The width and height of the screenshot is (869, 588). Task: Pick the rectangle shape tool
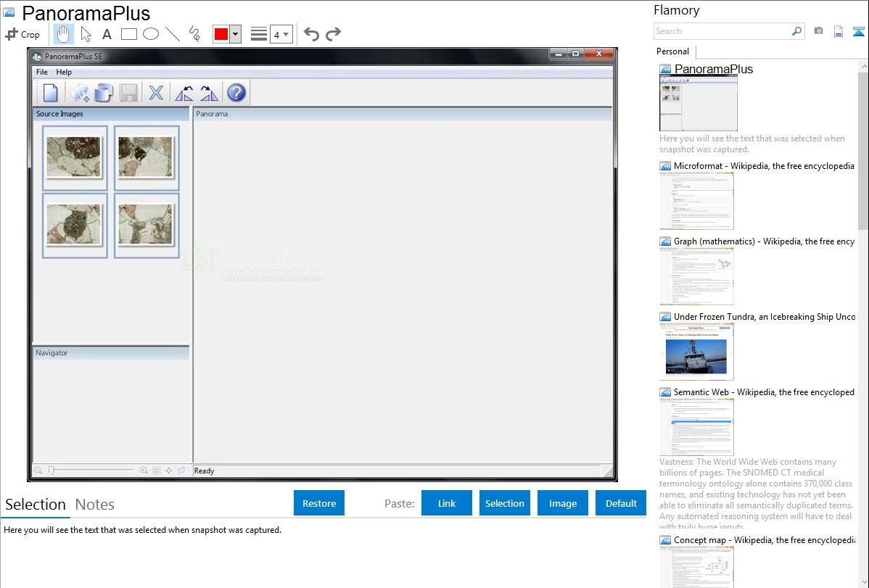coord(128,34)
